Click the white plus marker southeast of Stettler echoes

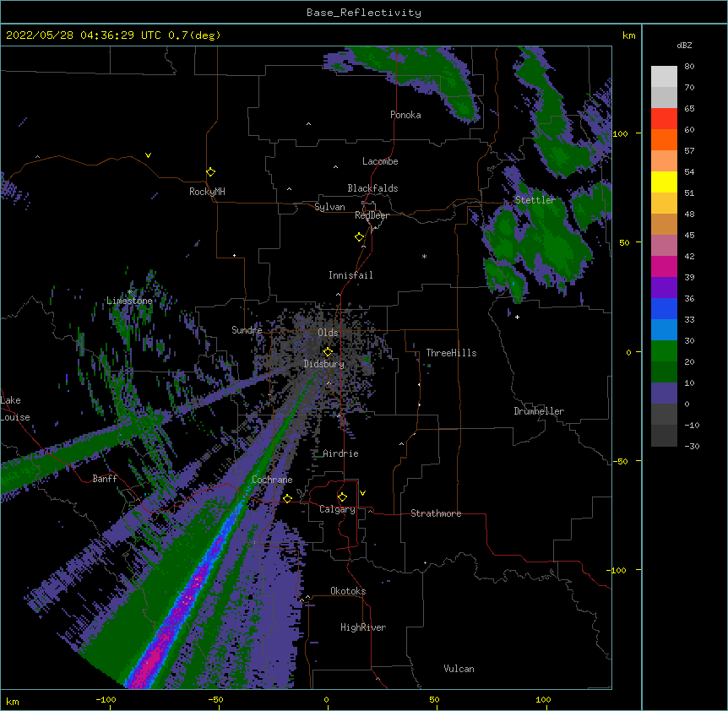pyautogui.click(x=517, y=317)
